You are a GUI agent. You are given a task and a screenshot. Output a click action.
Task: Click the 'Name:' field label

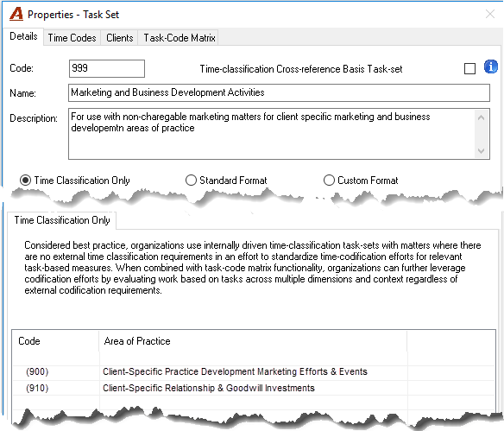(x=22, y=93)
